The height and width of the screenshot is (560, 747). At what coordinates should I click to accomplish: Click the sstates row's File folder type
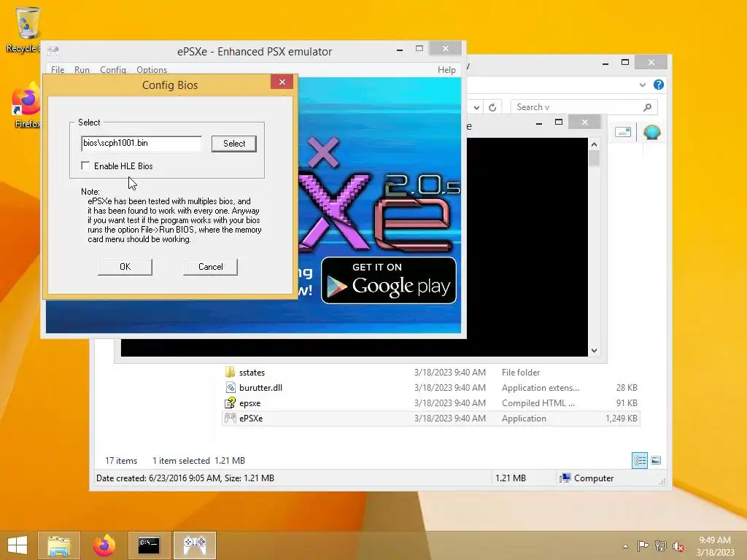(x=521, y=373)
